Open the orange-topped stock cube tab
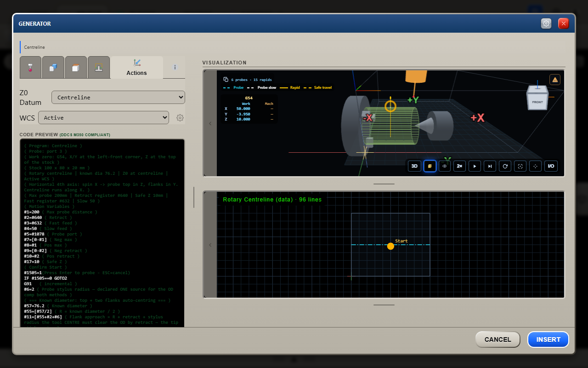 pyautogui.click(x=76, y=67)
